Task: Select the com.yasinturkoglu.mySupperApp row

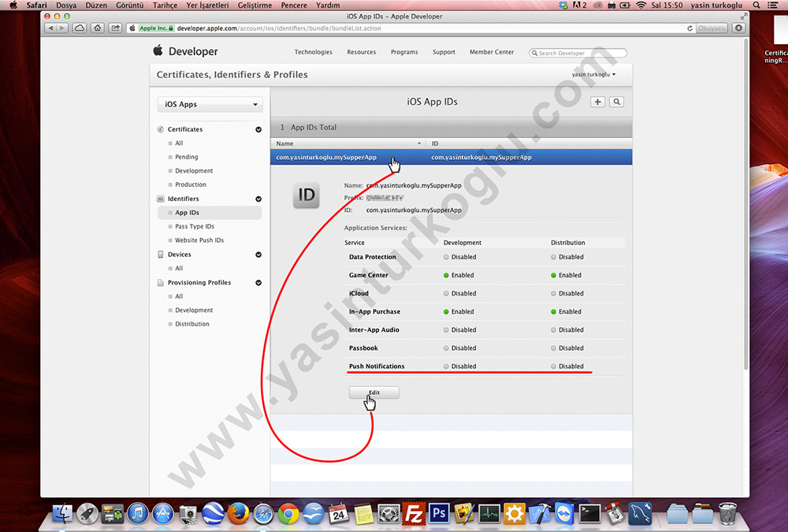Action: click(x=452, y=158)
